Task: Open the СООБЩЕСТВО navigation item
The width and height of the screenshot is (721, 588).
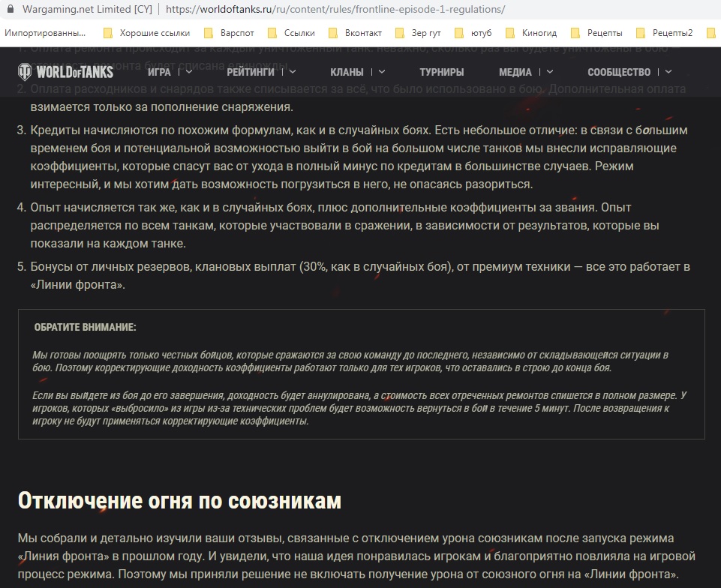Action: tap(619, 72)
